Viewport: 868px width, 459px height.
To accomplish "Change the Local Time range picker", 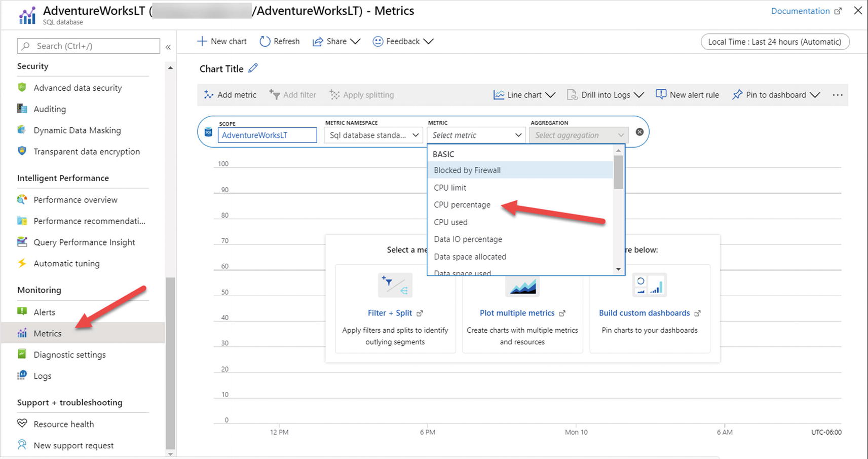I will [x=775, y=42].
